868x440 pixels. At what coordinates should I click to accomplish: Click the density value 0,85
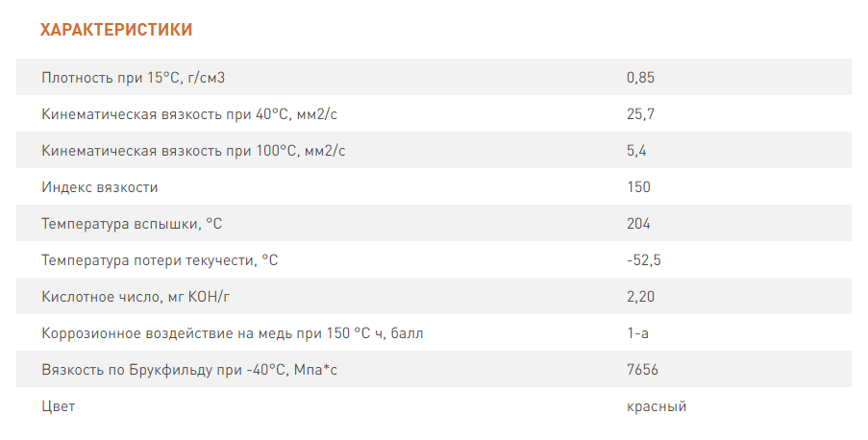pos(640,78)
